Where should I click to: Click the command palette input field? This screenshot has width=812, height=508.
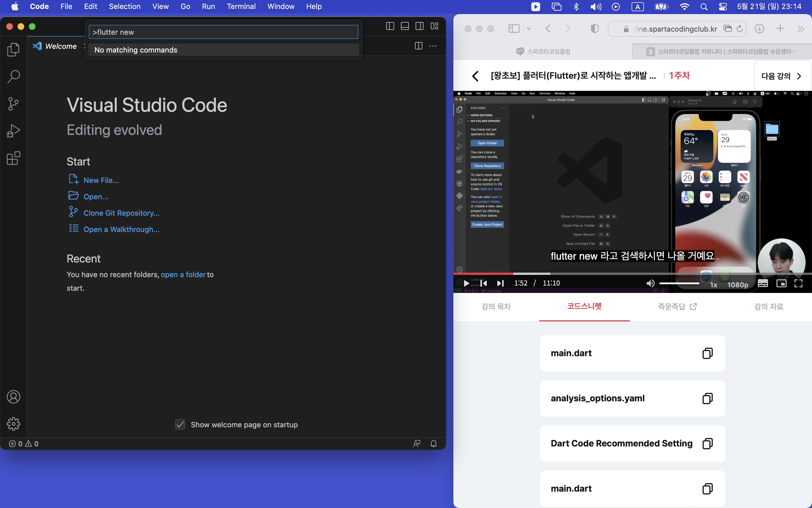[224, 32]
